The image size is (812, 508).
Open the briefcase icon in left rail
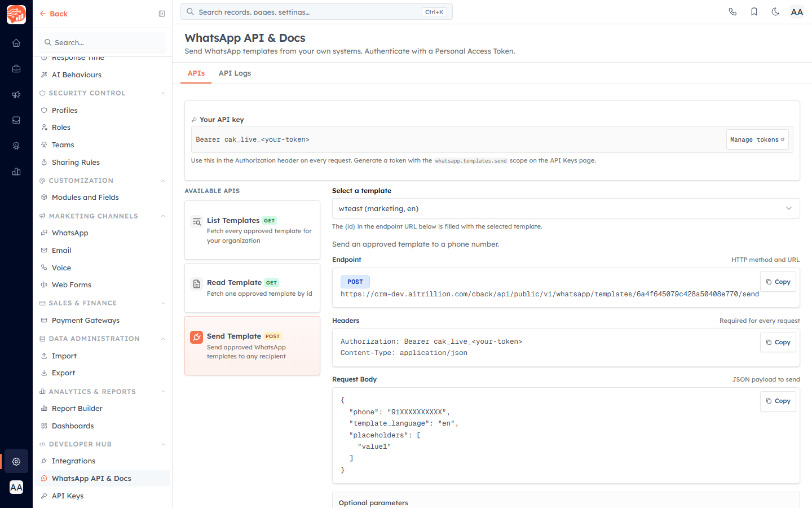pyautogui.click(x=16, y=69)
